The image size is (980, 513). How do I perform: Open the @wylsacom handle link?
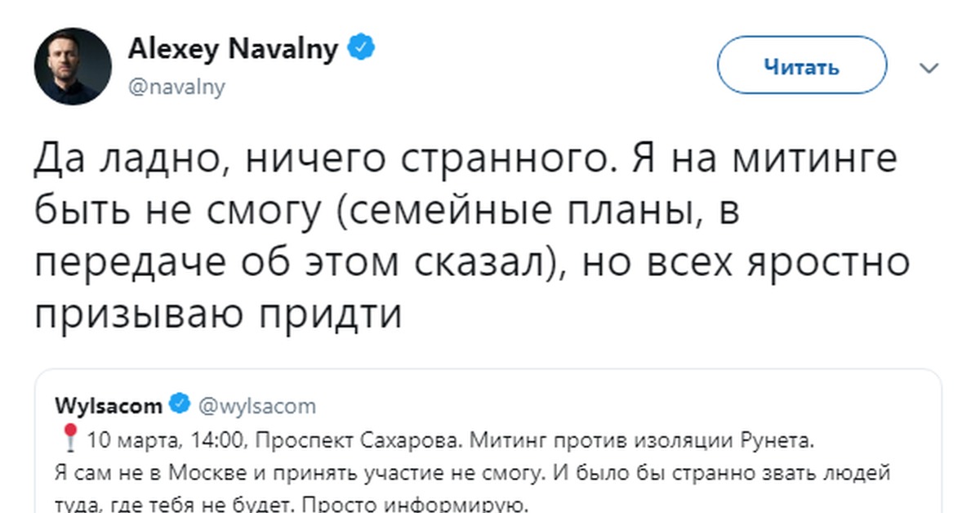click(257, 406)
